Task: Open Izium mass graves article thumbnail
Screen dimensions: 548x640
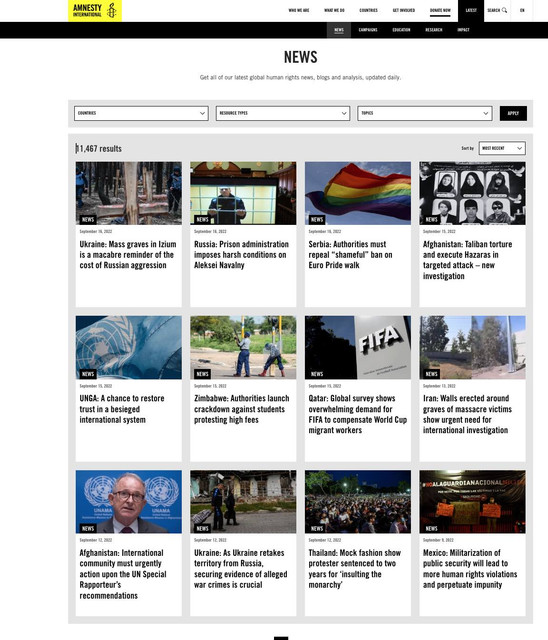Action: (x=129, y=193)
